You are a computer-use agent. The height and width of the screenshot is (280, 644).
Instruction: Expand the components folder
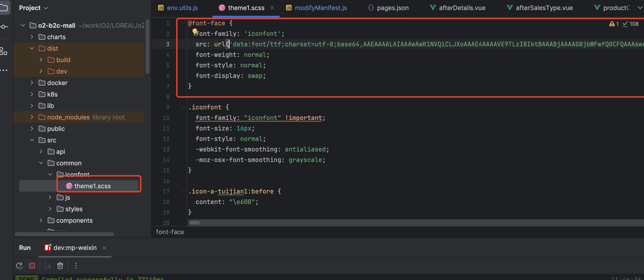41,221
